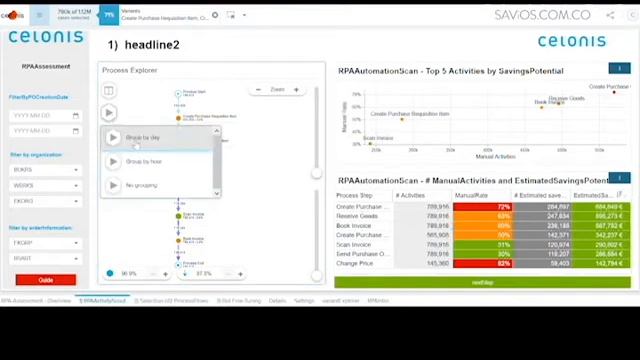The width and height of the screenshot is (640, 360).
Task: Open the variant explorer tab
Action: pos(341,301)
